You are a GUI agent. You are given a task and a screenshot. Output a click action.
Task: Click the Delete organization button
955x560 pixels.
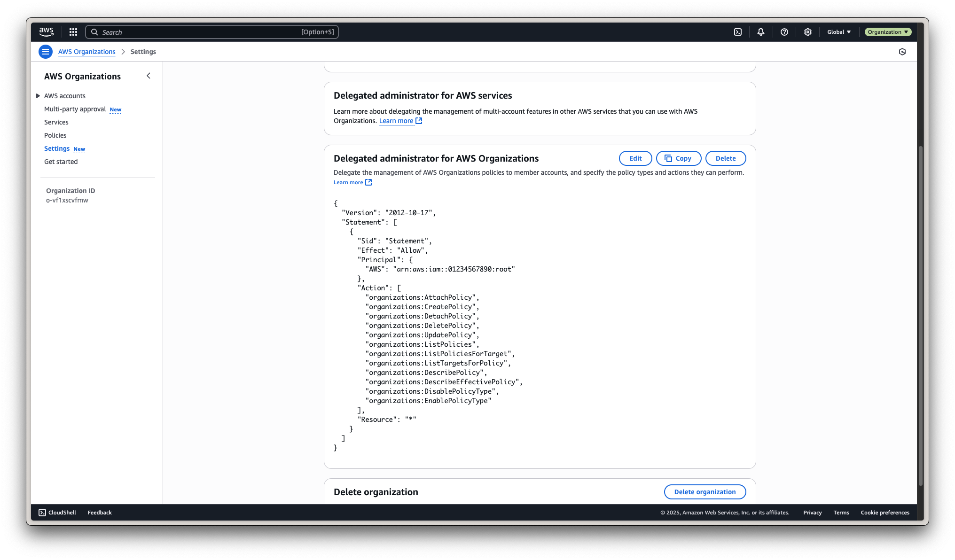(x=705, y=492)
